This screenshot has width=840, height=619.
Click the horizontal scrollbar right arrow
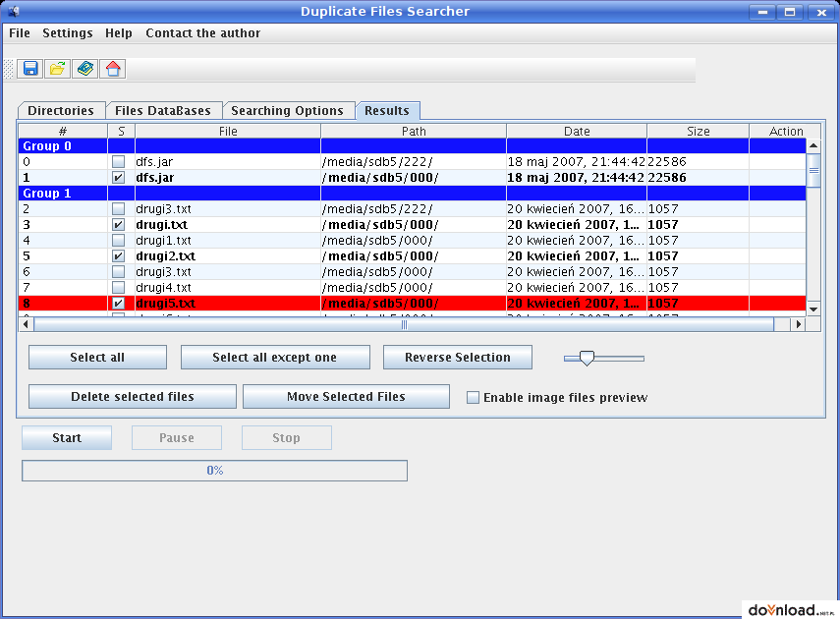coord(798,324)
